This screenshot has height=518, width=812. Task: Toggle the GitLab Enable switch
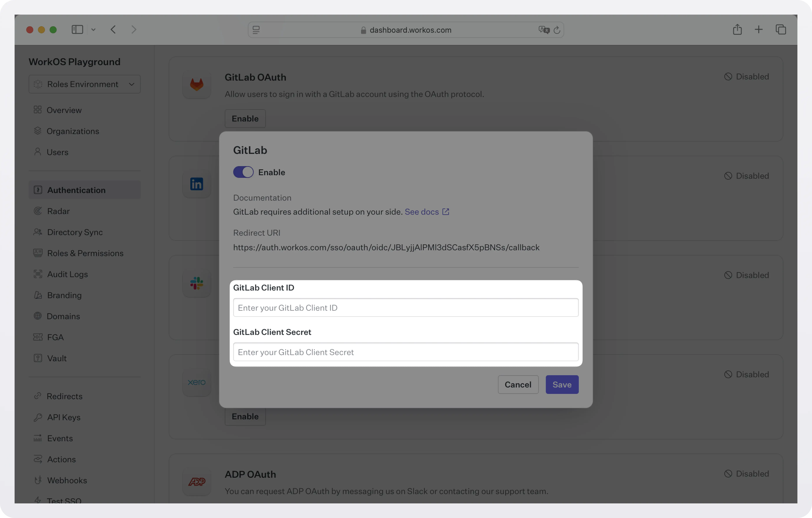[x=243, y=172]
